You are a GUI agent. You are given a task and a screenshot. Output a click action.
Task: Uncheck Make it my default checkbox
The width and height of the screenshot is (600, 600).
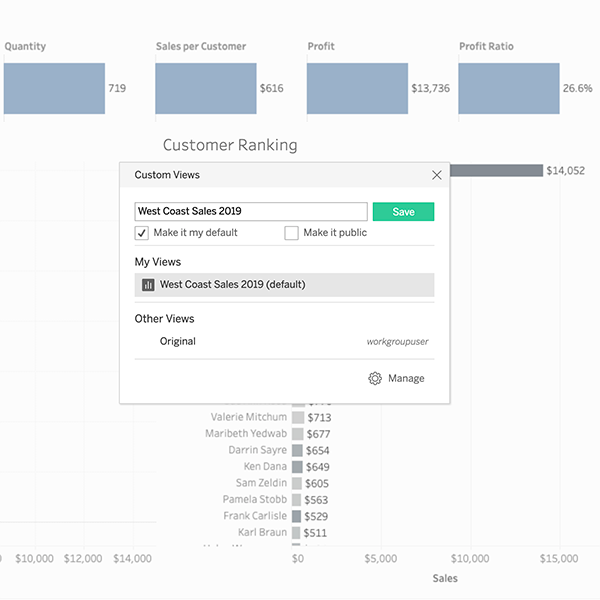pos(142,233)
